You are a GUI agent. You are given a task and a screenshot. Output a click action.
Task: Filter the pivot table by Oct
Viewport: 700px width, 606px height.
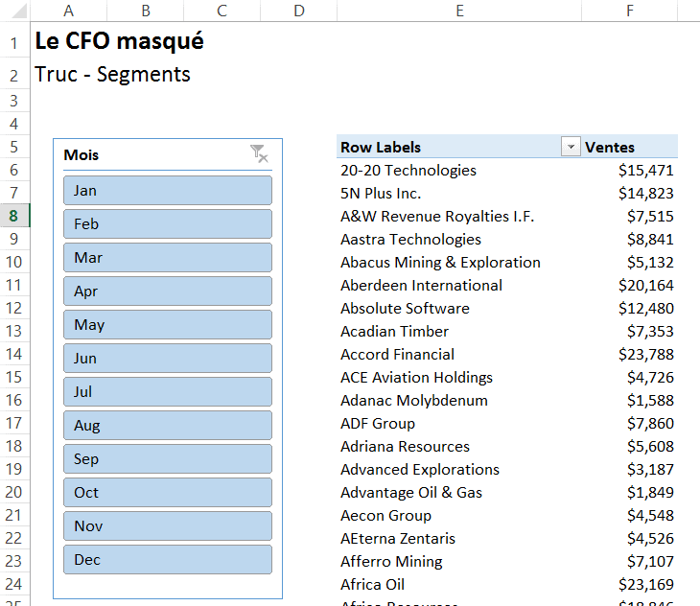(x=168, y=492)
